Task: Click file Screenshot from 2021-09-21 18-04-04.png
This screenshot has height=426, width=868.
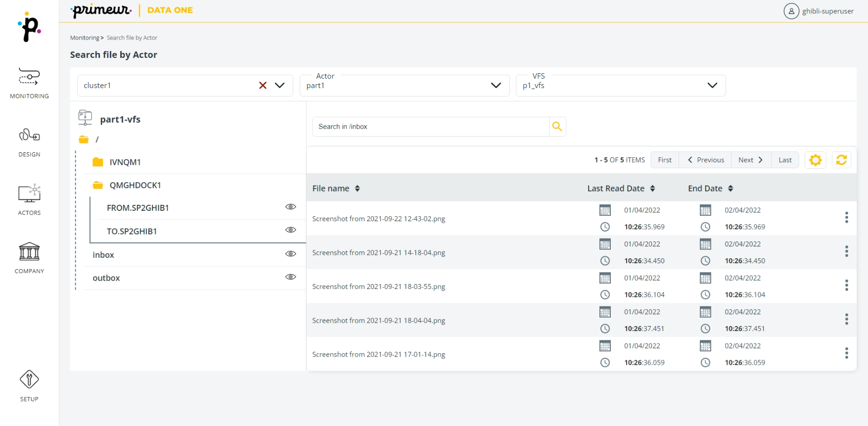Action: (378, 321)
